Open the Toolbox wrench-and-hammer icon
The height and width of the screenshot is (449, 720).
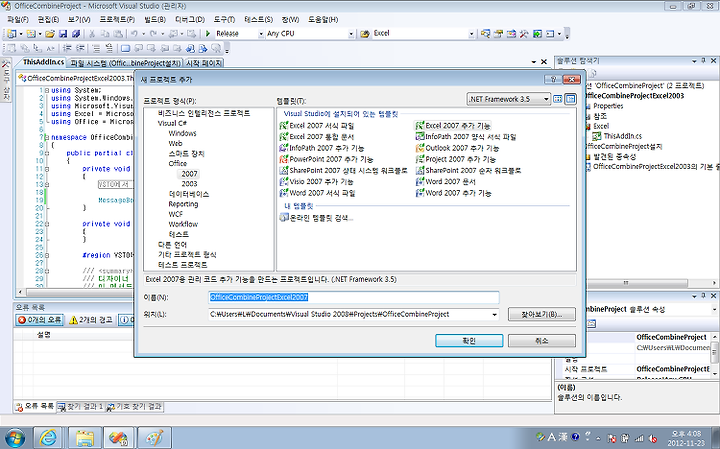pos(524,34)
